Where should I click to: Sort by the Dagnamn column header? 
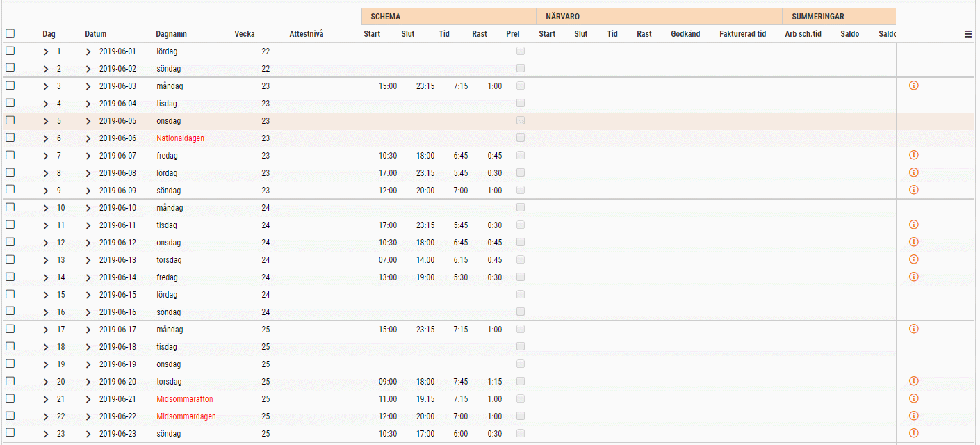click(x=171, y=34)
